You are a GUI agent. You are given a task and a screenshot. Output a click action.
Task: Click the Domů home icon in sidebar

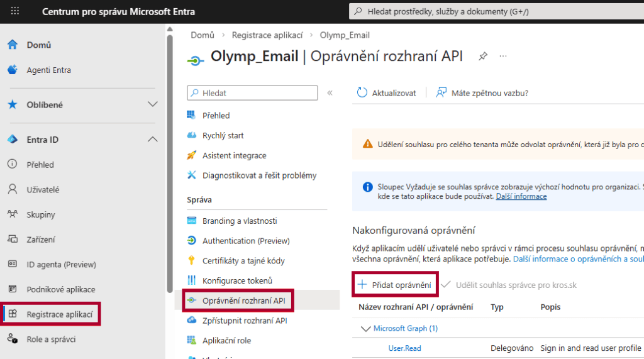12,45
